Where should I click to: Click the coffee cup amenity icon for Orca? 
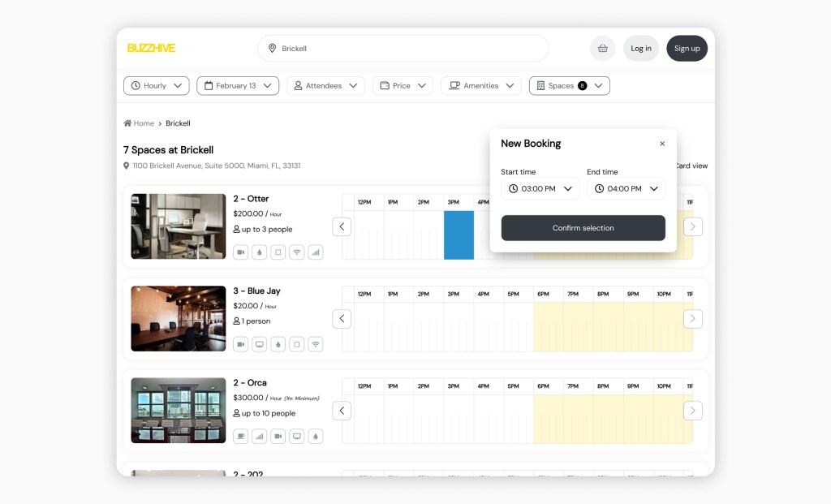pyautogui.click(x=240, y=436)
